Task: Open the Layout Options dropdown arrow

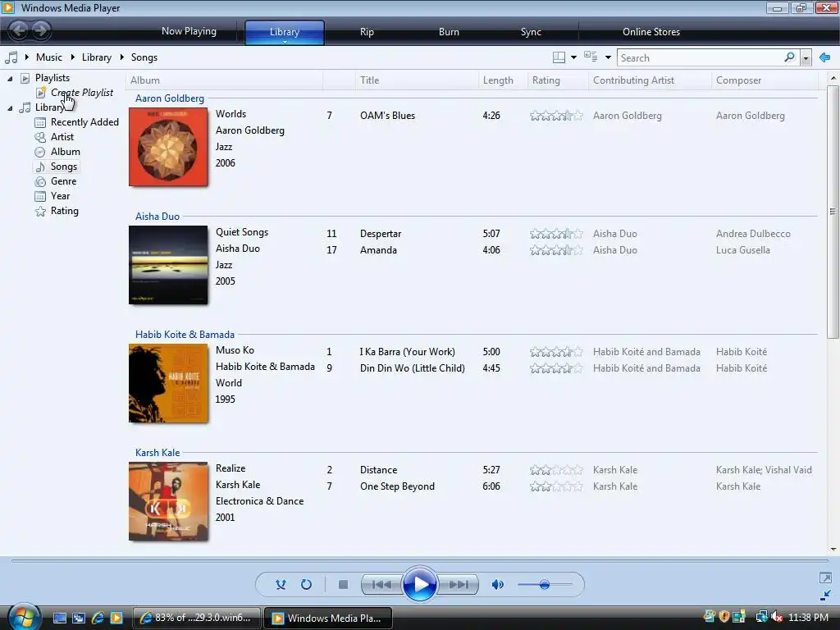Action: 573,57
